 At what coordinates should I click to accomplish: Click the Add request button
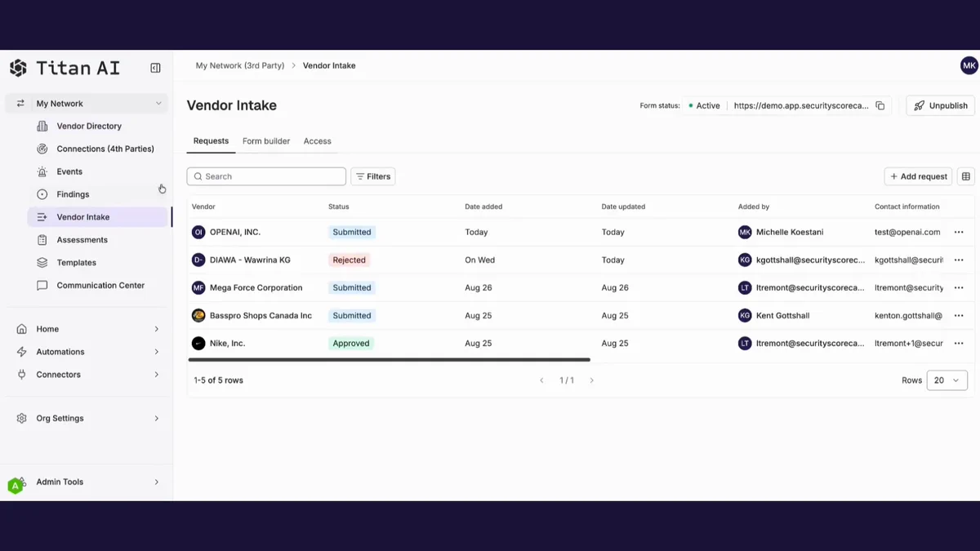pos(919,176)
